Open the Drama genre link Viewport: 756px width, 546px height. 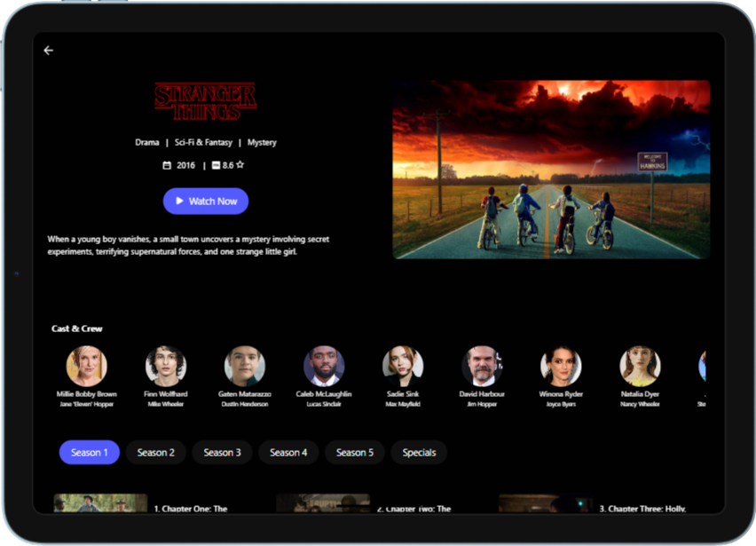pyautogui.click(x=147, y=142)
